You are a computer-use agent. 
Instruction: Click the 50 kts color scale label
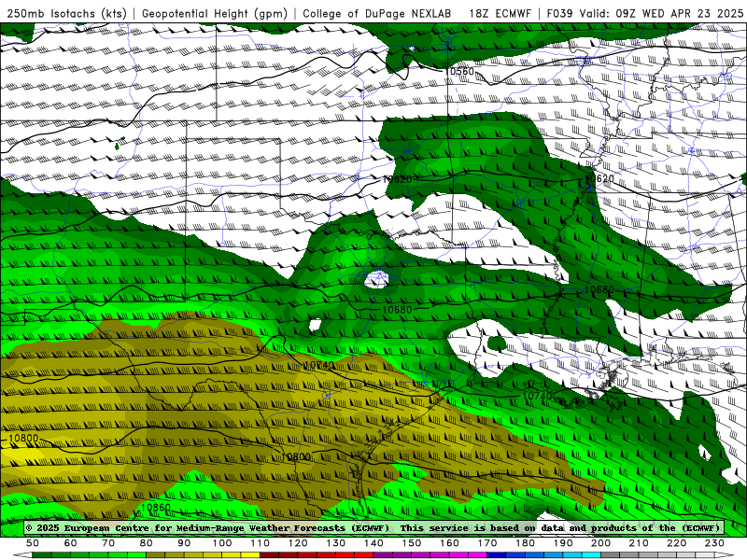[x=33, y=543]
